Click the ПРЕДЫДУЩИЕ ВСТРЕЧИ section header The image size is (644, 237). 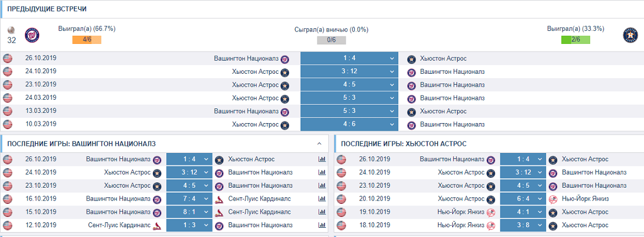47,9
